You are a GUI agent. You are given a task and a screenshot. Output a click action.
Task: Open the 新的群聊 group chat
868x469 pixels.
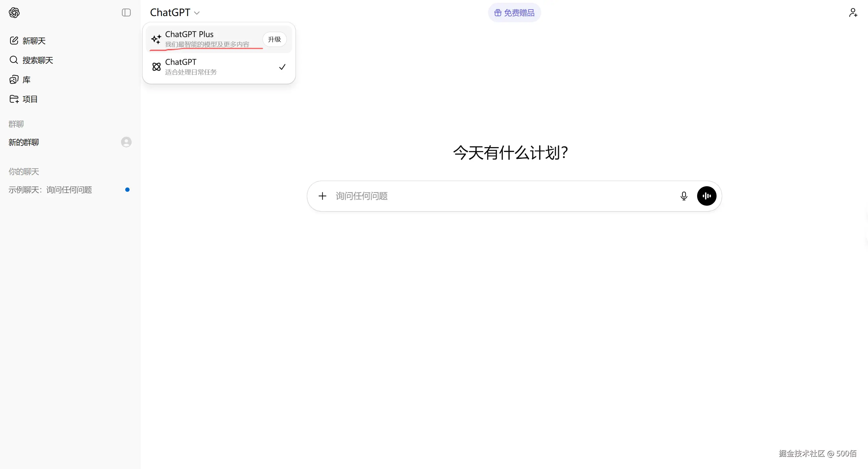(x=23, y=142)
